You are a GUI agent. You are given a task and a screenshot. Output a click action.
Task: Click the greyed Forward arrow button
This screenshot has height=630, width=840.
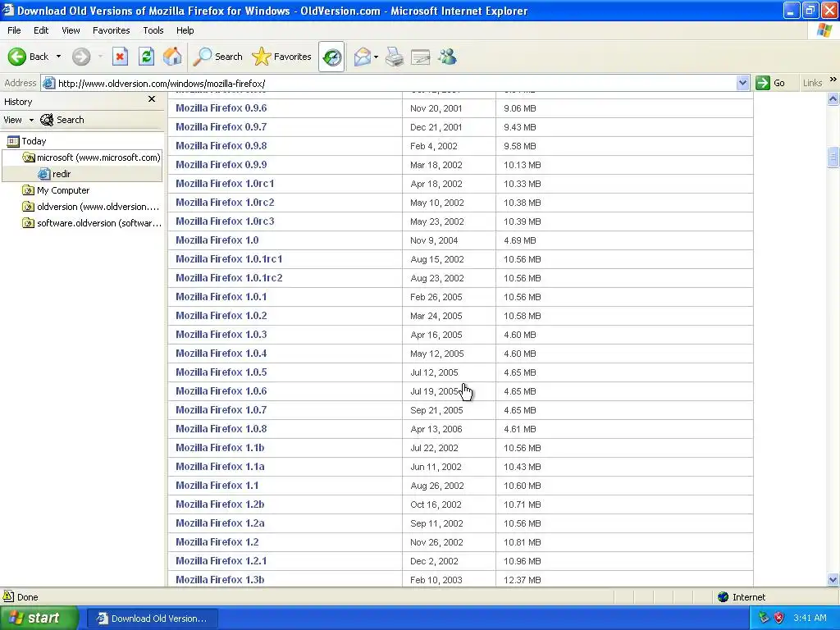click(81, 57)
